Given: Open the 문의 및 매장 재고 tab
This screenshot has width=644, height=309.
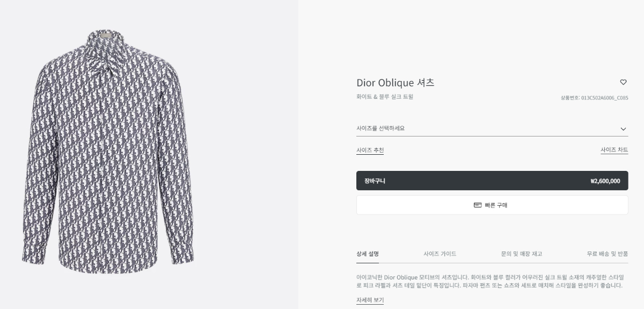Looking at the screenshot, I should click(x=521, y=254).
